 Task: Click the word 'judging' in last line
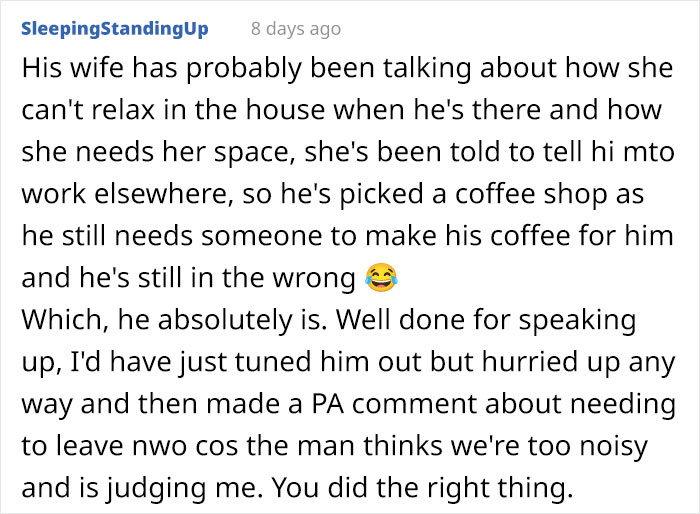pos(156,488)
